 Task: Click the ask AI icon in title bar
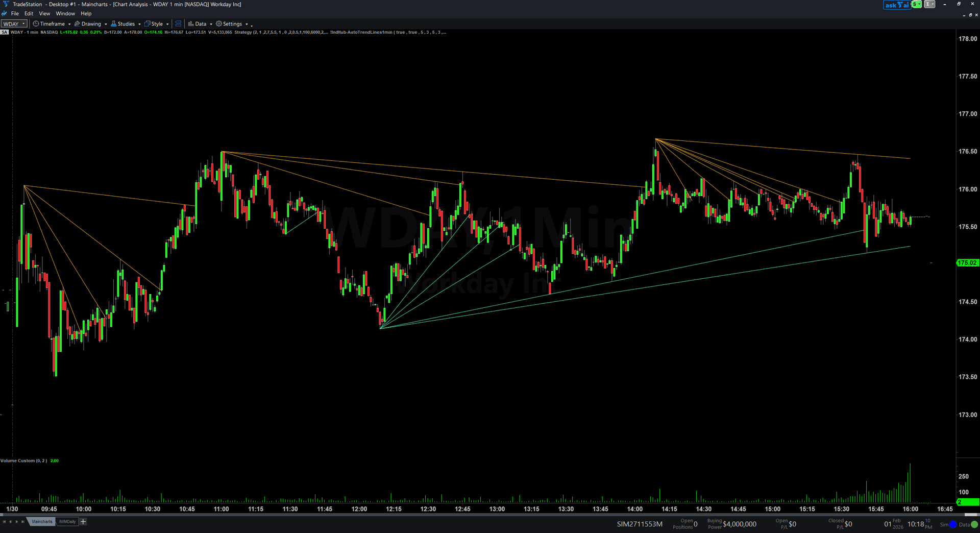pos(896,5)
